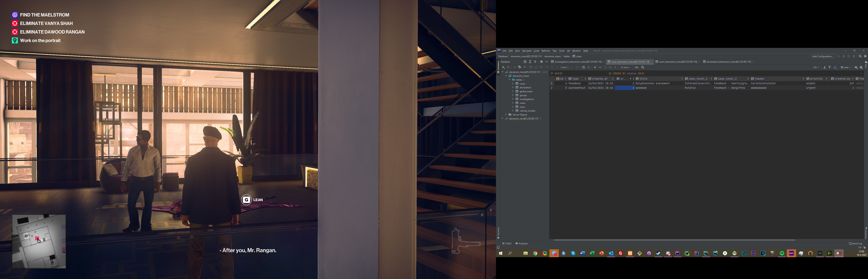Click the scroll from editor target icon

coord(525,62)
